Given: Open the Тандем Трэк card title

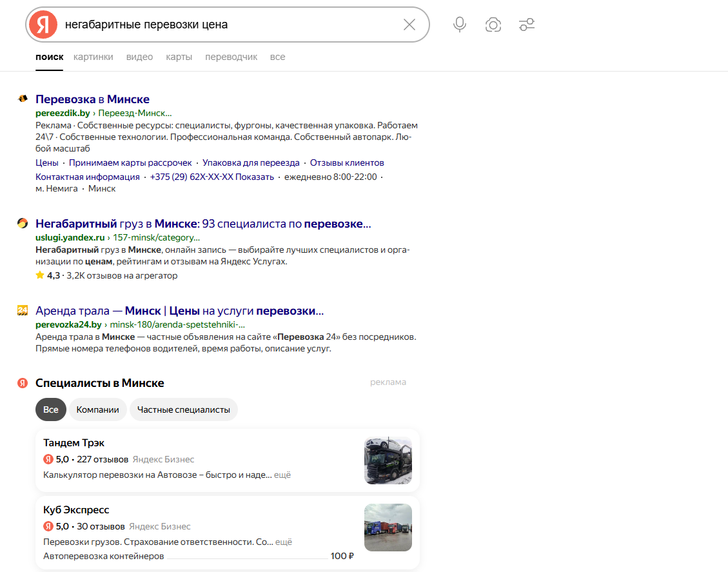Looking at the screenshot, I should coord(74,442).
